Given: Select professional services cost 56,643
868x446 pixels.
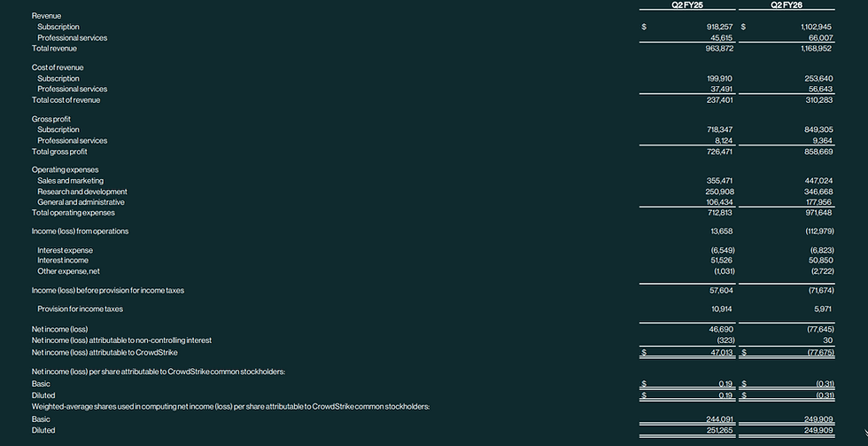Looking at the screenshot, I should (820, 89).
